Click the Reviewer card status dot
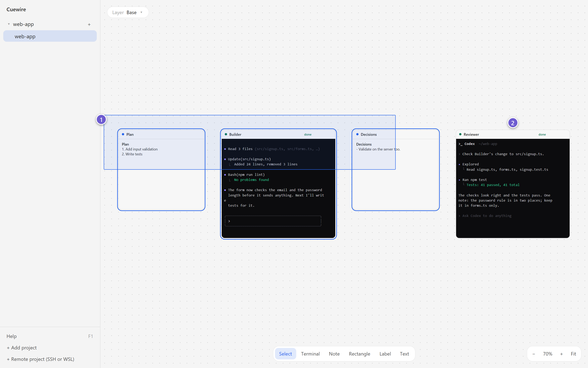The image size is (588, 368). coord(460,134)
